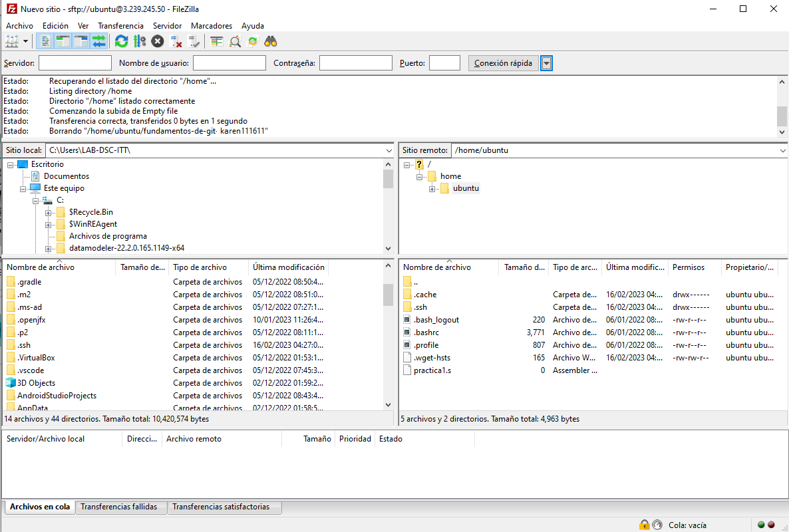Click inside the Contraseña input field
The image size is (789, 532).
[356, 63]
